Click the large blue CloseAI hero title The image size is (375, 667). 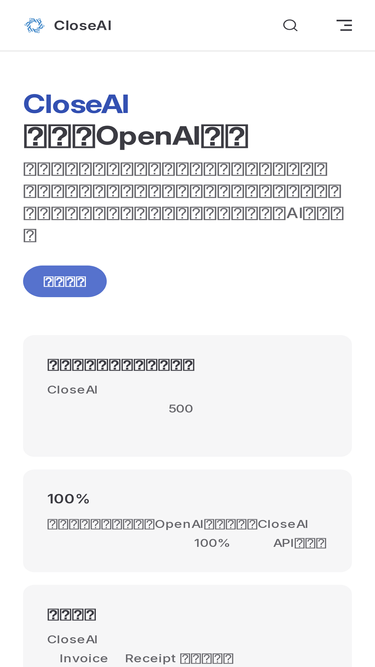[76, 104]
